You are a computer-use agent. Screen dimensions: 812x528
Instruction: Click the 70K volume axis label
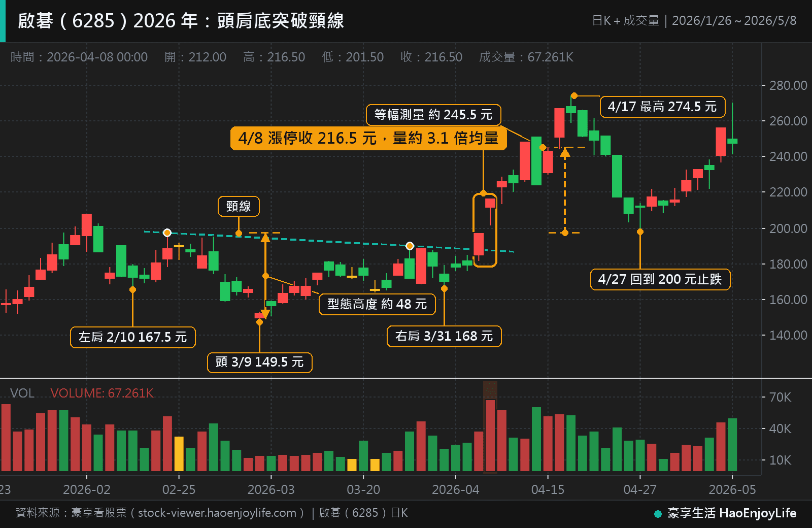pyautogui.click(x=781, y=397)
